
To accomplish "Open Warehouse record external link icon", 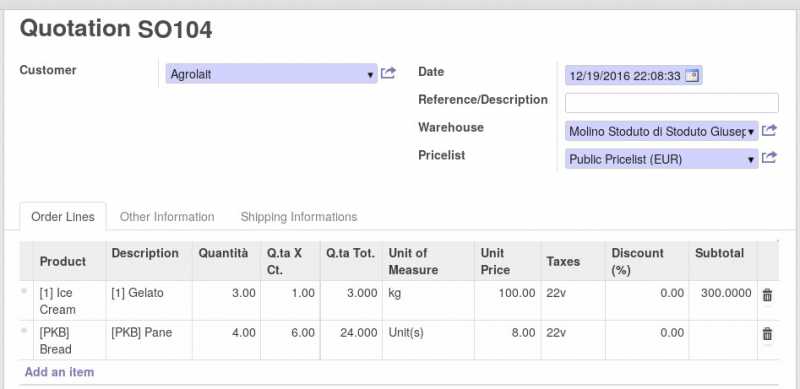I will (769, 131).
